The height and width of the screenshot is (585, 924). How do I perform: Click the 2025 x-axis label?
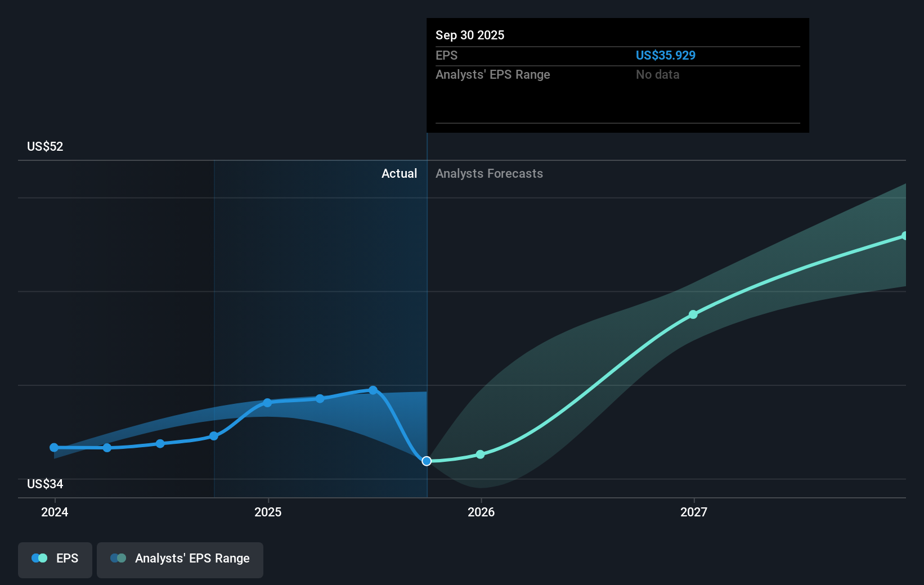coord(268,512)
